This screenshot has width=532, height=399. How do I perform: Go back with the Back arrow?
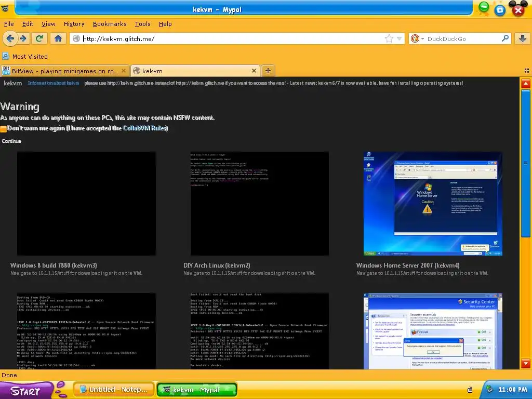coord(10,38)
